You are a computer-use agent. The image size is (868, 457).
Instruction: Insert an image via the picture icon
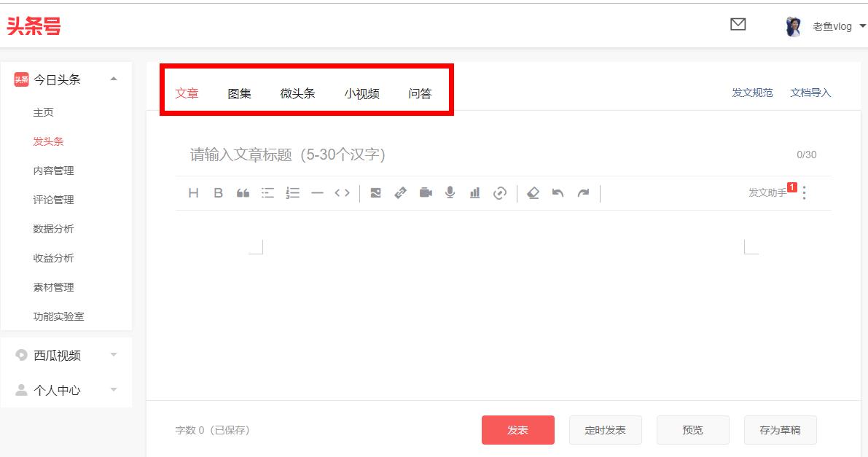(x=375, y=192)
